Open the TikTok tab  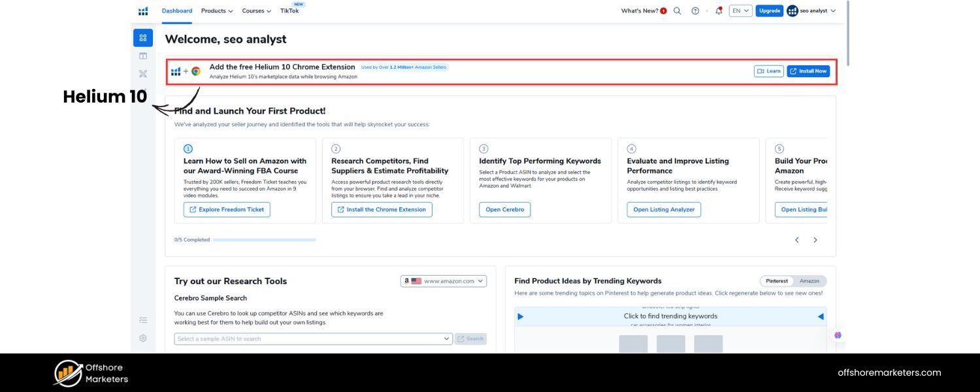(289, 11)
